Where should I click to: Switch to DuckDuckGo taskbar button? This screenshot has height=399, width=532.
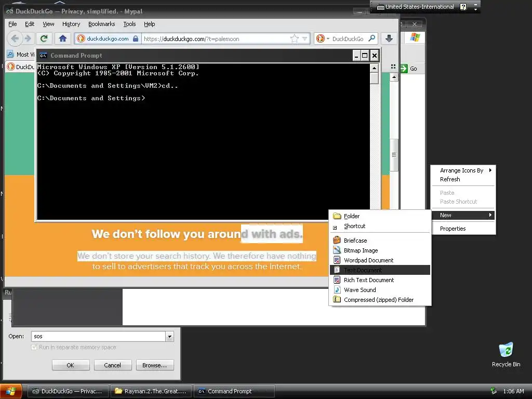[x=68, y=391]
